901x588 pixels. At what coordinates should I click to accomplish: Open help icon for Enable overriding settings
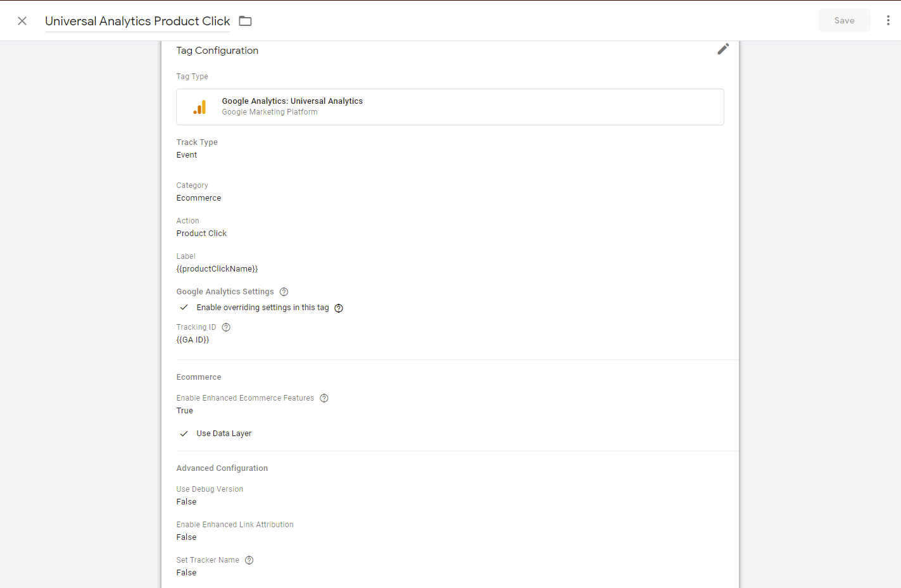point(339,308)
